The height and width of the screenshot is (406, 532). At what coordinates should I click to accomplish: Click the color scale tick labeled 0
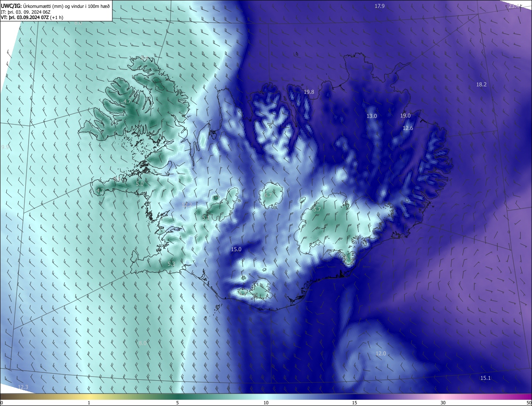click(x=2, y=403)
